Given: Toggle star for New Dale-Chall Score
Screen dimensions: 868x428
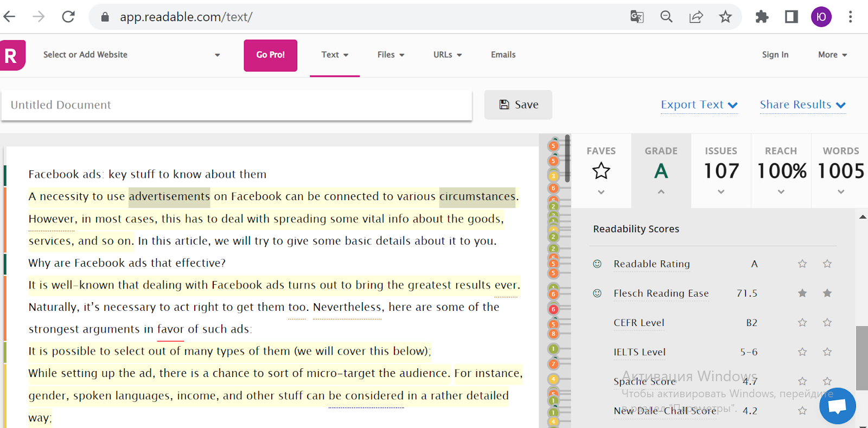Looking at the screenshot, I should 802,411.
